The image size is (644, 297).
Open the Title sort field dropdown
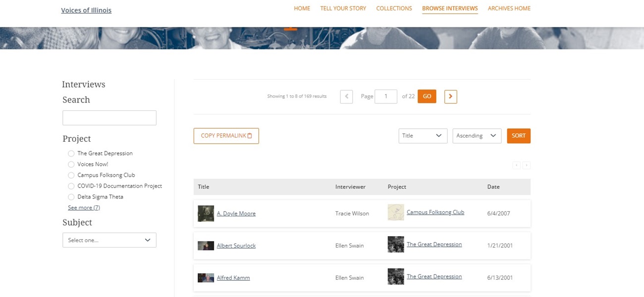tap(423, 136)
